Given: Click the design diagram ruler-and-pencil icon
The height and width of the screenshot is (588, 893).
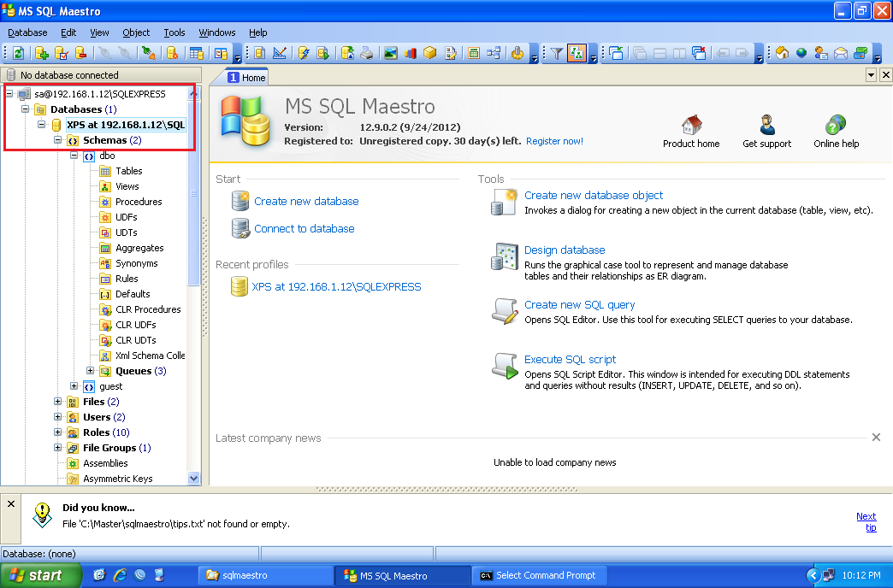Looking at the screenshot, I should pos(280,54).
